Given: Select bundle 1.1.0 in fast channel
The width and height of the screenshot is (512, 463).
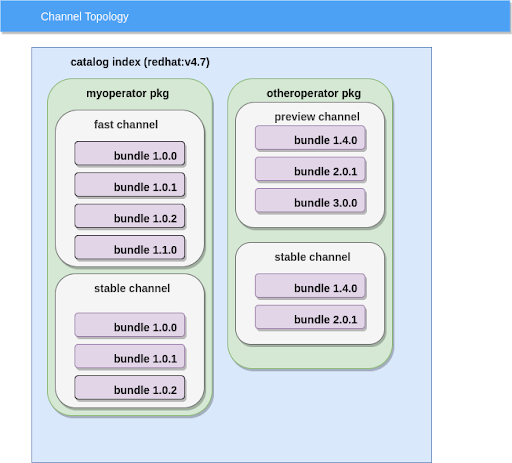Looking at the screenshot, I should coord(130,247).
